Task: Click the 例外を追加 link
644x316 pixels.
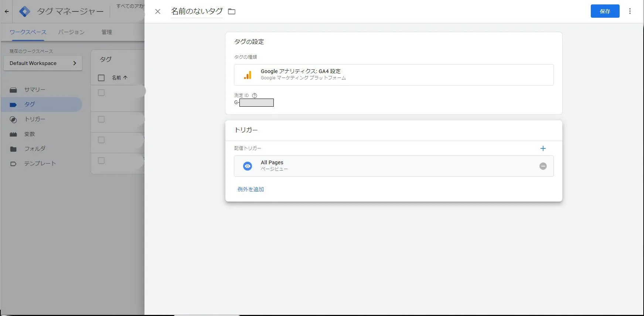Action: click(x=251, y=189)
